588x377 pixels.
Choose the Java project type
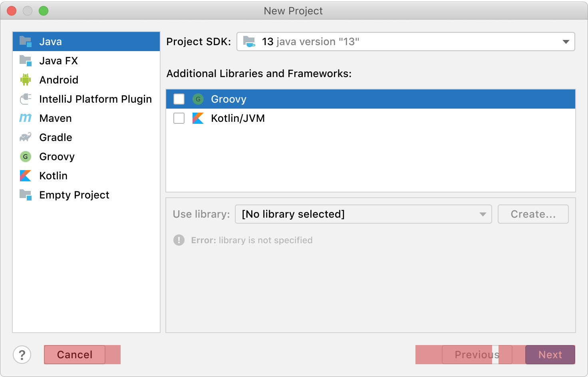pos(51,42)
